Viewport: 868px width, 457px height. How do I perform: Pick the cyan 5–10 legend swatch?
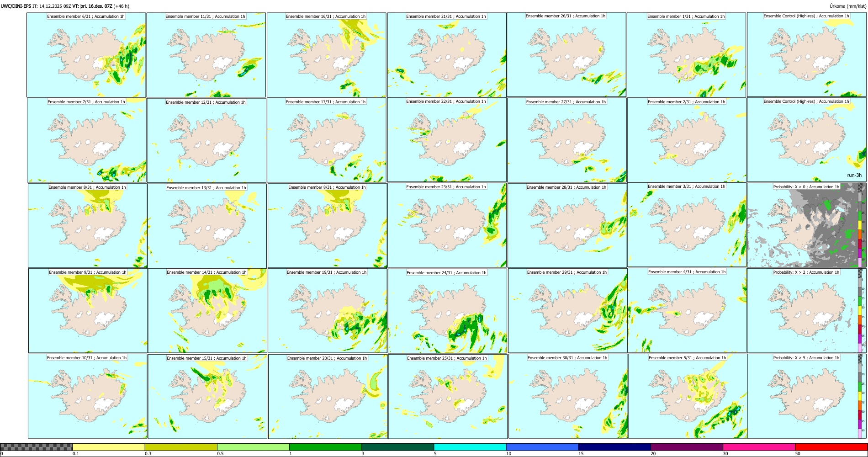470,447
